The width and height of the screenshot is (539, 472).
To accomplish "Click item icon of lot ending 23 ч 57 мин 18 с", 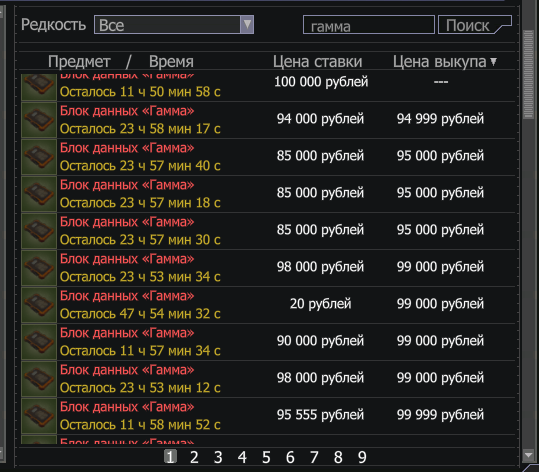I will coord(39,194).
